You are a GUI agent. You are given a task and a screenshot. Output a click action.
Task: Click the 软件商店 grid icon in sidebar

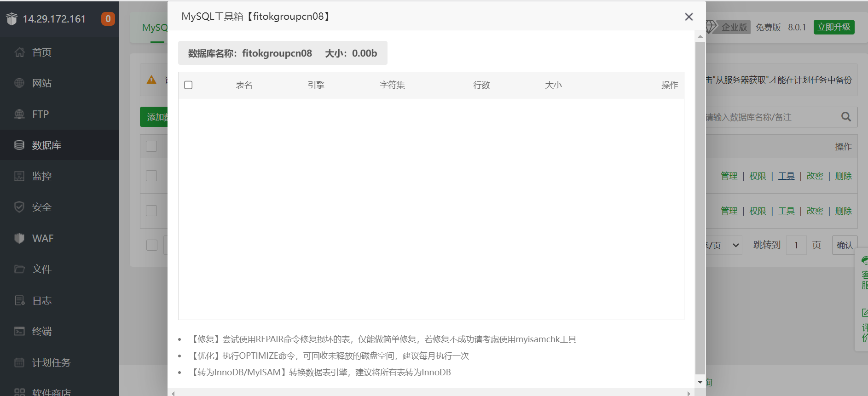click(19, 392)
